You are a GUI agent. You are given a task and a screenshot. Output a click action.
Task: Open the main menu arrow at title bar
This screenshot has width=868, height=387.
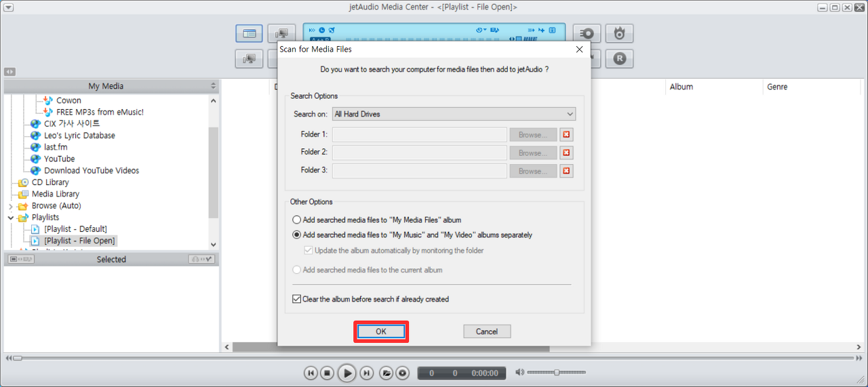[8, 7]
